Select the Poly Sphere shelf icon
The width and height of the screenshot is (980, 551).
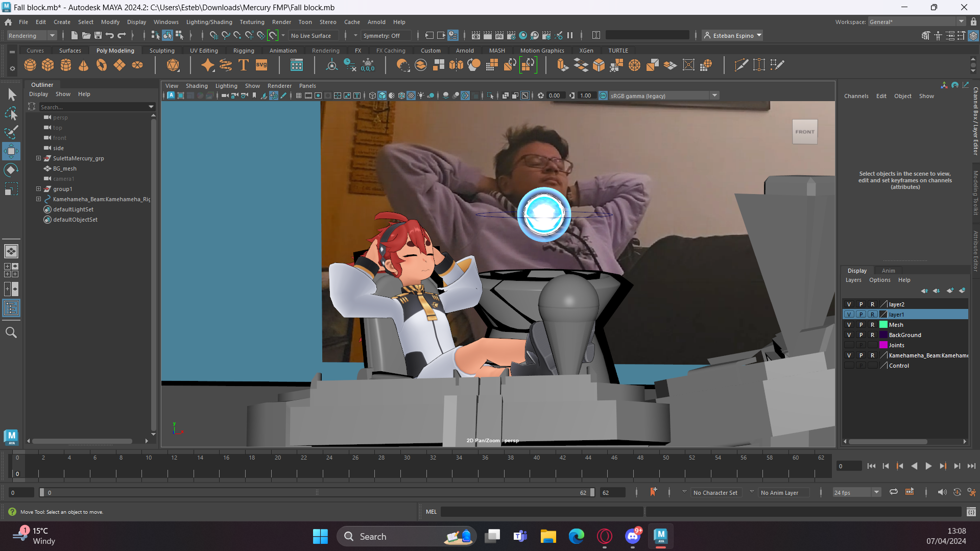click(x=30, y=65)
